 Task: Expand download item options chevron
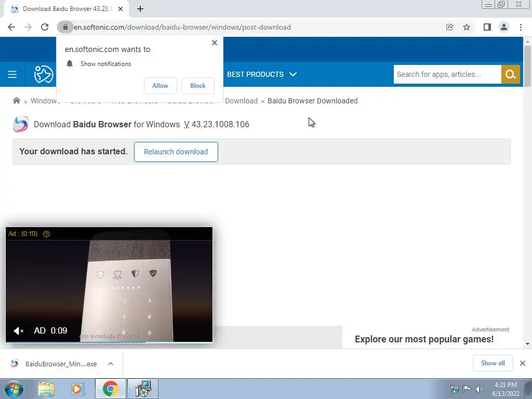coord(111,364)
